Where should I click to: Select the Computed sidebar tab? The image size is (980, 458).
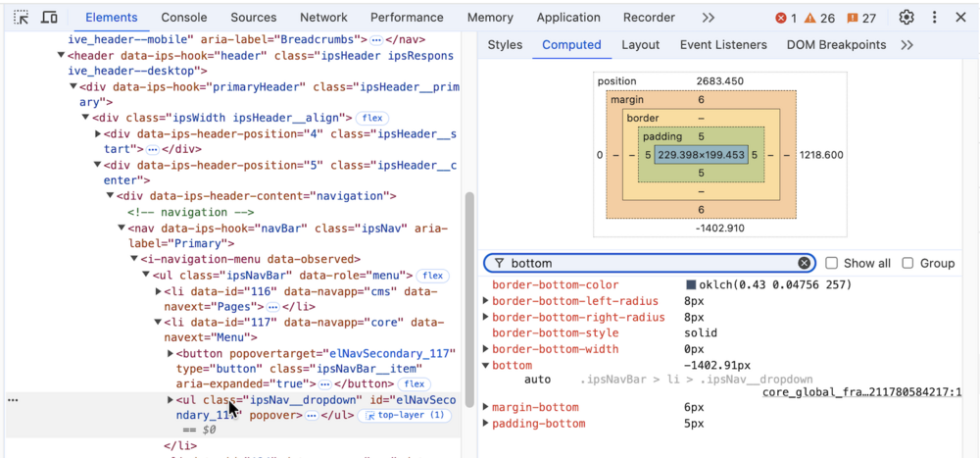(571, 45)
